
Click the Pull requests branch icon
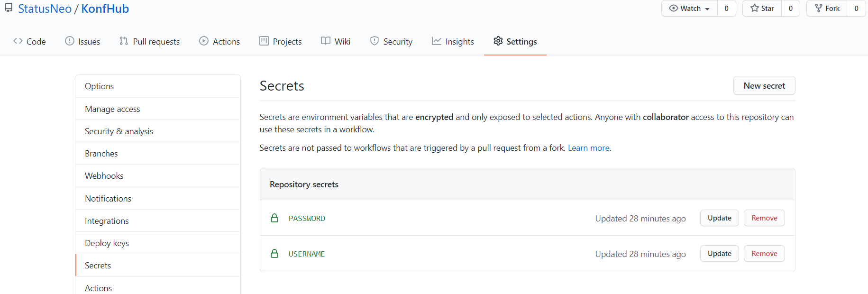click(x=124, y=41)
